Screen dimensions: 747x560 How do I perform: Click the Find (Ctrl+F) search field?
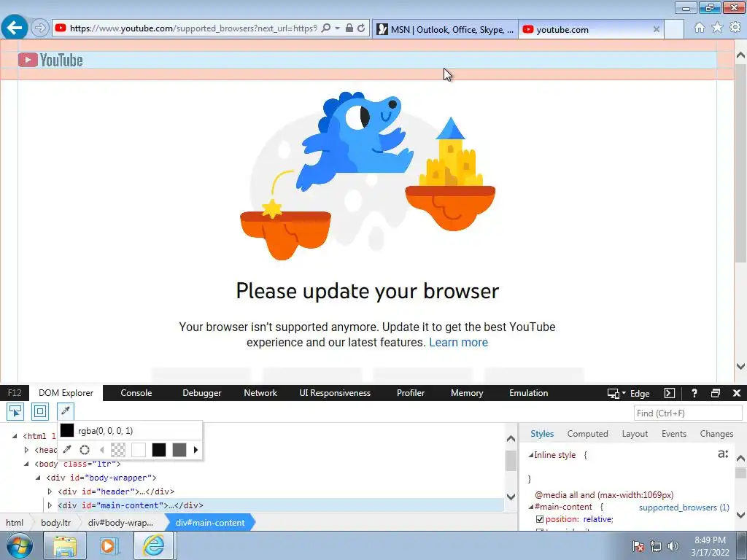click(687, 413)
